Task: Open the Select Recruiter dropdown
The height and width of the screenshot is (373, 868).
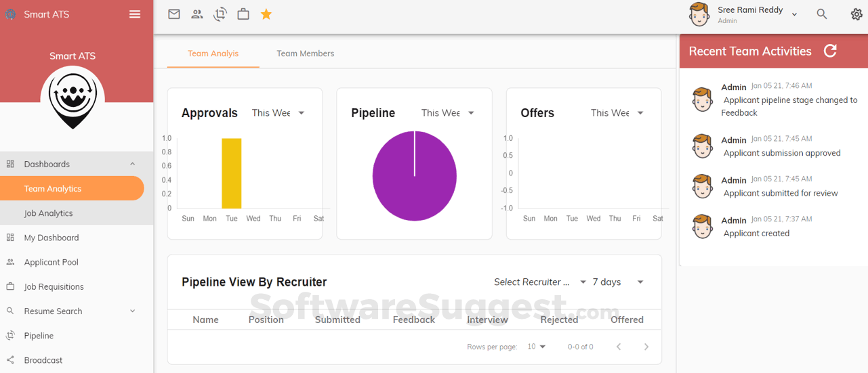Action: [x=540, y=282]
